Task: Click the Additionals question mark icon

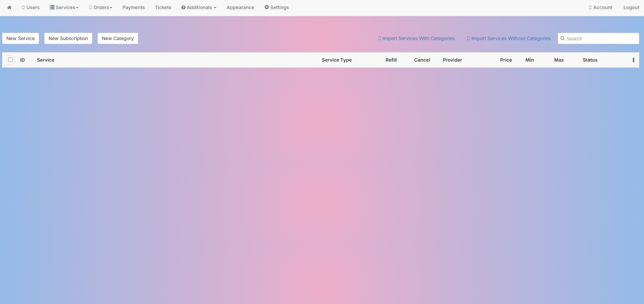Action: [183, 7]
